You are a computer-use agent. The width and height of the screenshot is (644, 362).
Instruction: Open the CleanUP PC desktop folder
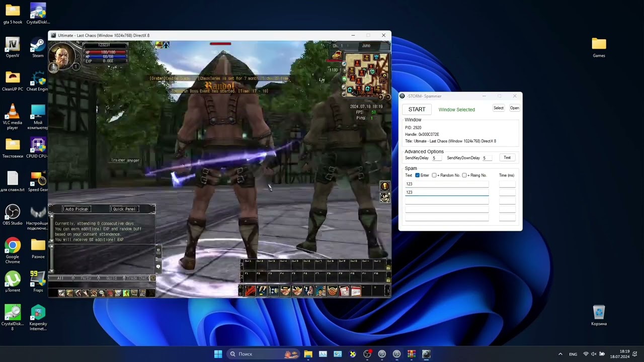pyautogui.click(x=13, y=81)
